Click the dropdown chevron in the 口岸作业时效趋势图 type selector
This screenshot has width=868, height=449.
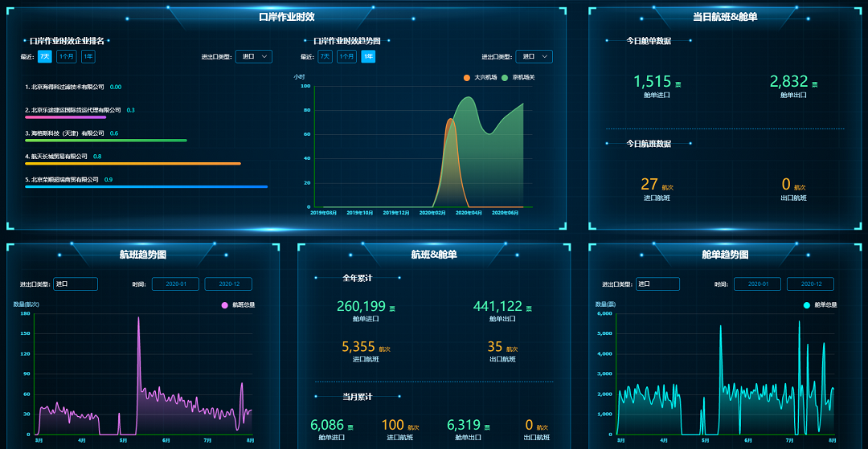pos(546,57)
